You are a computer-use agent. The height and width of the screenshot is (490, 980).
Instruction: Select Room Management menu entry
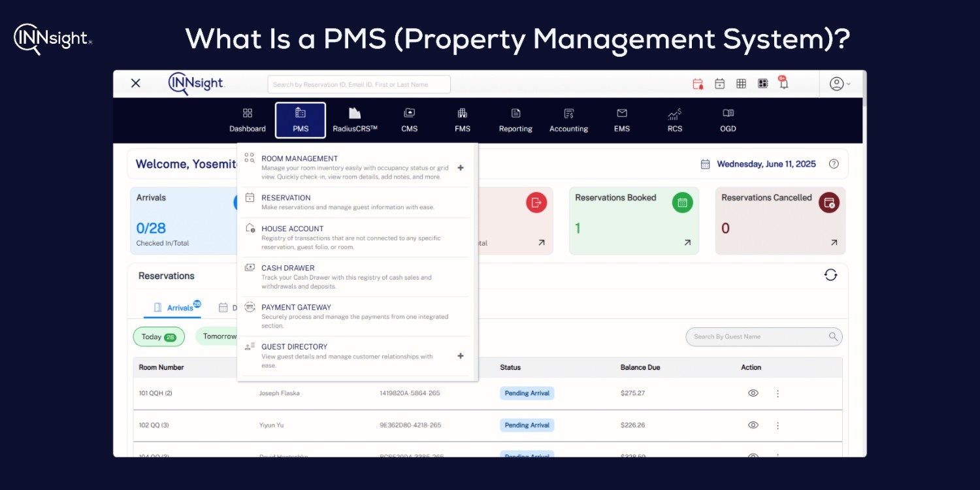(356, 167)
